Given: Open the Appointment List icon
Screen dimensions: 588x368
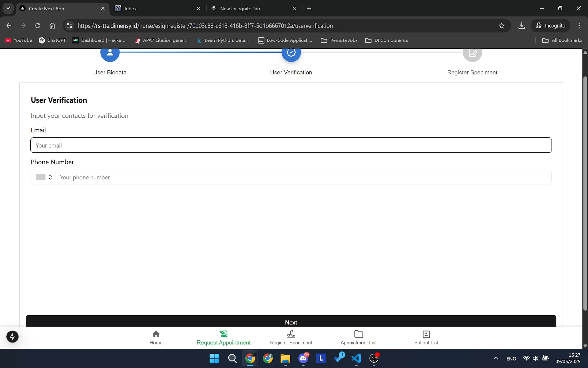Looking at the screenshot, I should 358,334.
